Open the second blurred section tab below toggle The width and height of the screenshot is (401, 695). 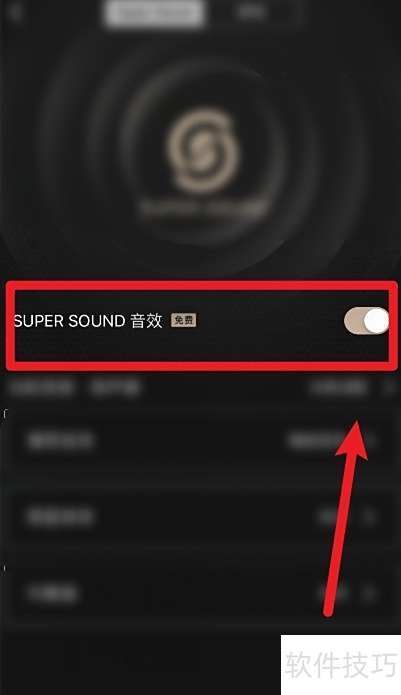point(115,387)
